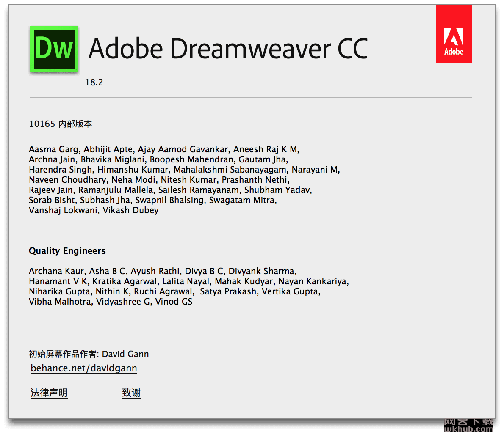Screen dimensions: 504x440
Task: Click the name Mahalakshmi Sabanayagam
Action: pos(230,170)
